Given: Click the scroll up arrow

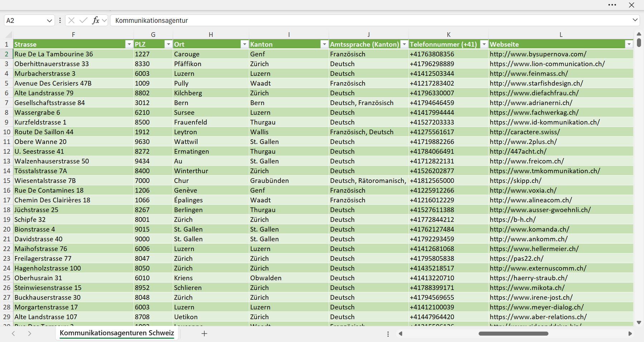Looking at the screenshot, I should coord(639,34).
